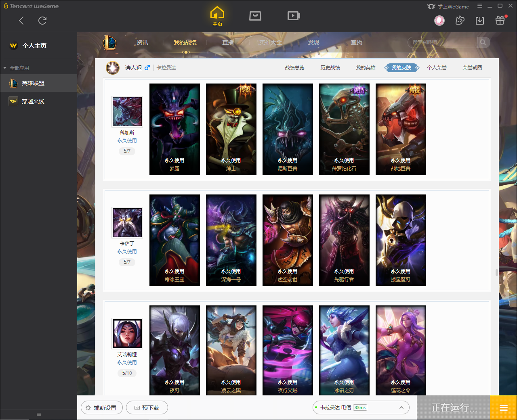
Task: Open the 夜行义贼 skin card
Action: (288, 350)
